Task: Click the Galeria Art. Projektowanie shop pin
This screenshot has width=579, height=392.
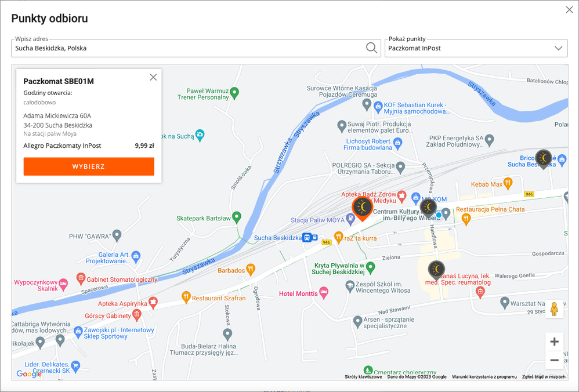Action: (x=136, y=256)
